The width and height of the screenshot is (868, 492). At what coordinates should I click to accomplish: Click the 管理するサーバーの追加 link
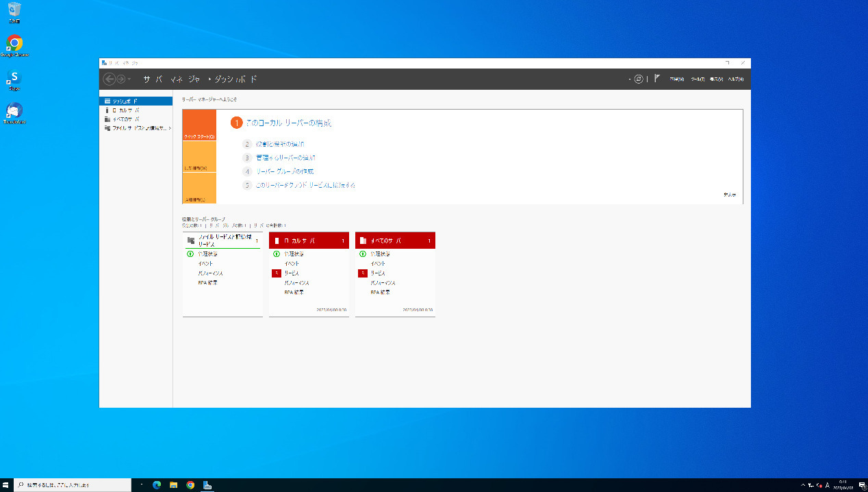tap(285, 158)
